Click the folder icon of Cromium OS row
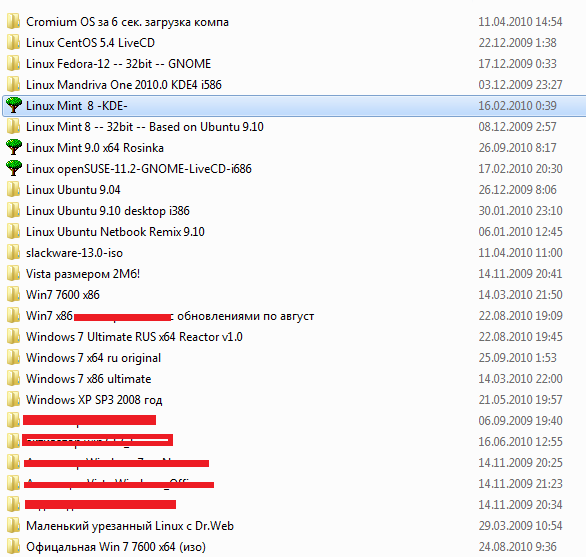Screen dimensions: 586x557 [13, 21]
